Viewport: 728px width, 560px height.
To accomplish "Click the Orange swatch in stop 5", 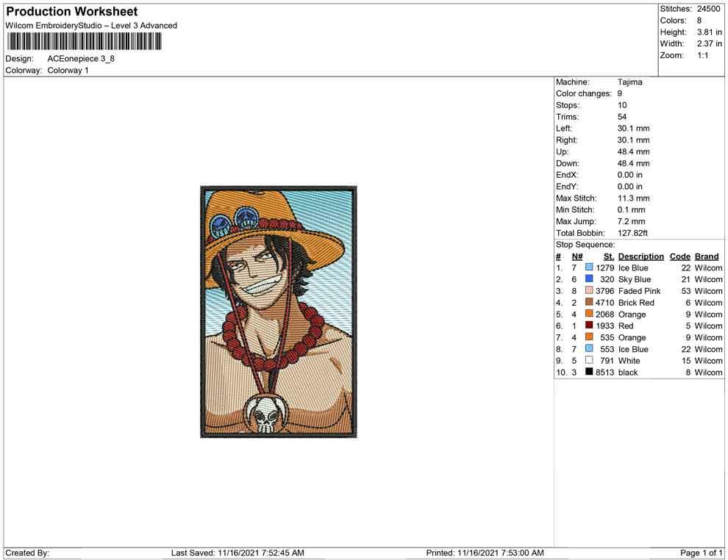I will point(589,315).
